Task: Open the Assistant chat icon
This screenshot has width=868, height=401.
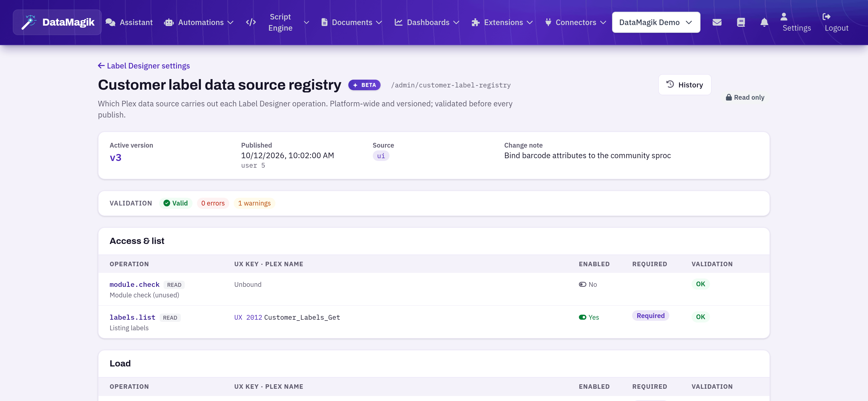Action: tap(110, 22)
